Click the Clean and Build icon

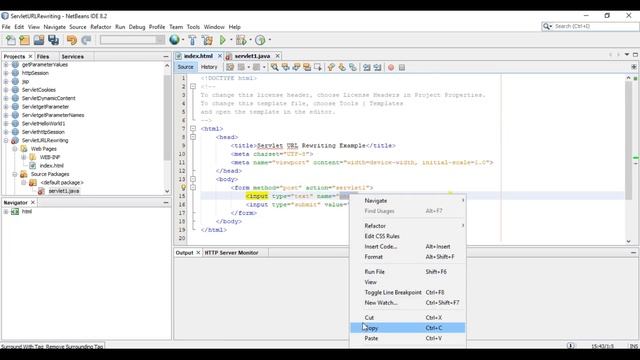coord(207,40)
